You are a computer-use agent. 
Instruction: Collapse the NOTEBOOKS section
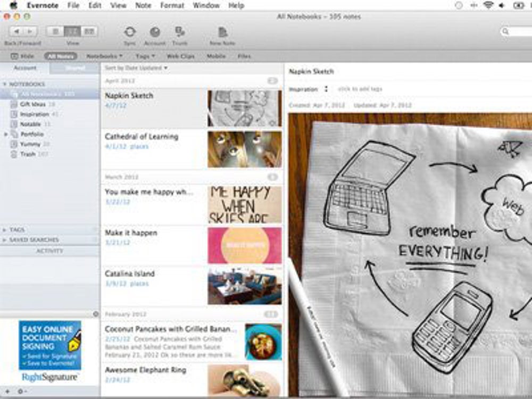click(x=5, y=84)
